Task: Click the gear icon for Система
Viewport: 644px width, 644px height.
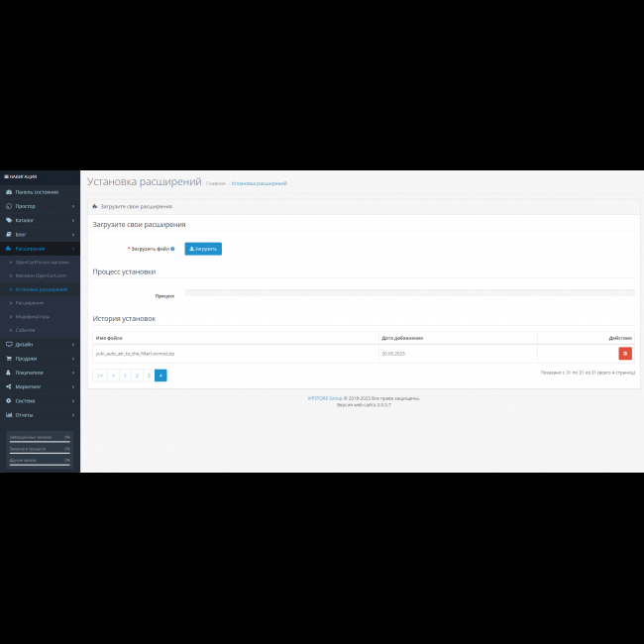Action: (9, 400)
